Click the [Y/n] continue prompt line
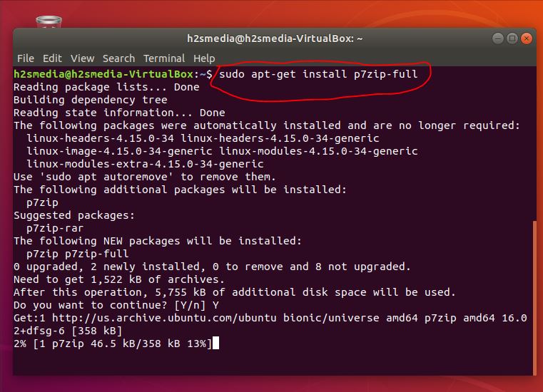This screenshot has height=392, width=543. point(116,305)
